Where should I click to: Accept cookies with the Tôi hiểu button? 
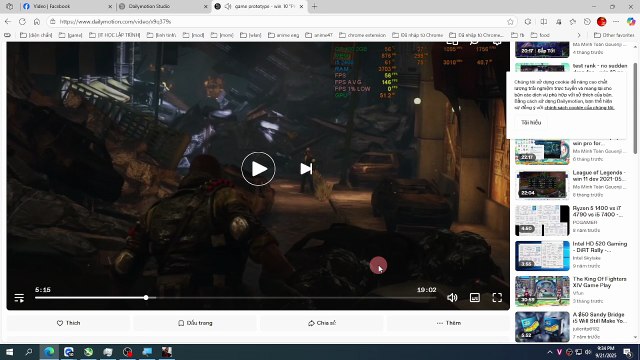pos(531,122)
